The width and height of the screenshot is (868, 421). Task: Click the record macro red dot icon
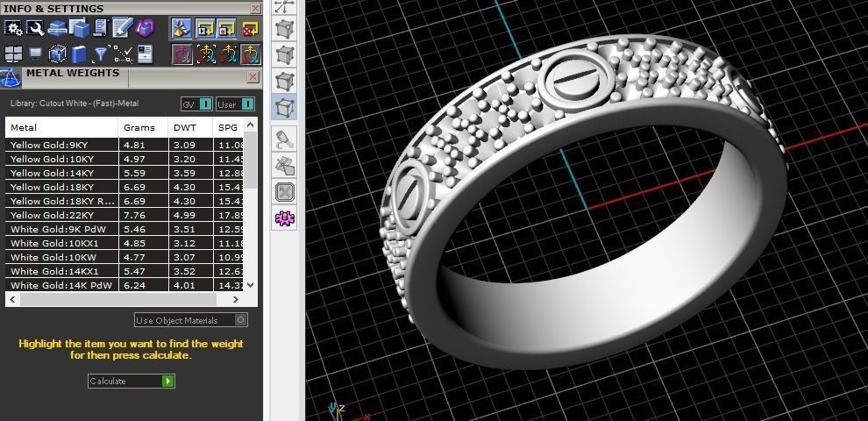(227, 29)
